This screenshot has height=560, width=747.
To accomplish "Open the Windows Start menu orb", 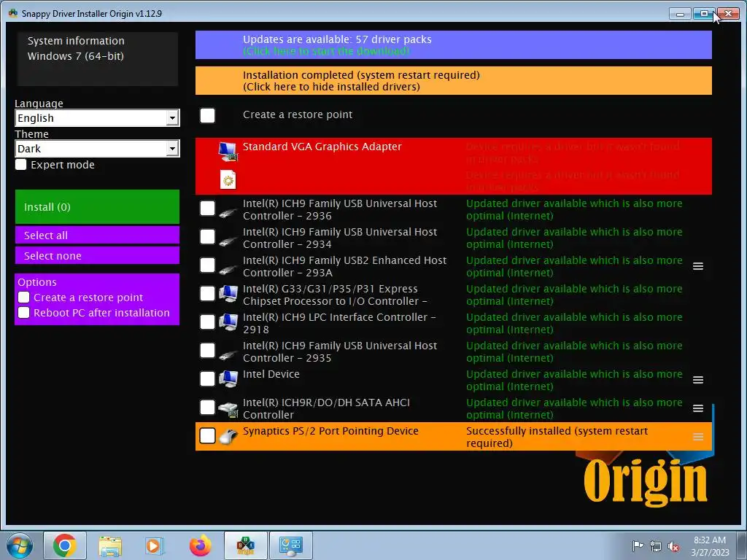I will pos(20,545).
